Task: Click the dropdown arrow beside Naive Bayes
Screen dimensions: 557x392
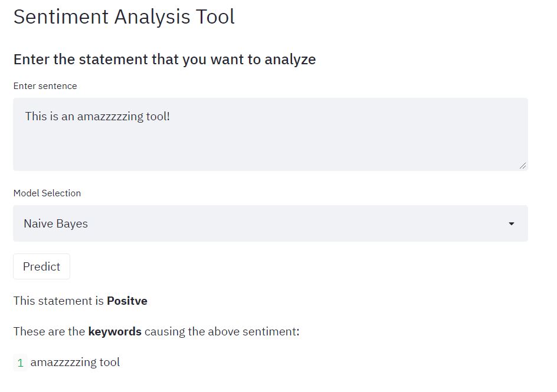Action: pos(511,224)
